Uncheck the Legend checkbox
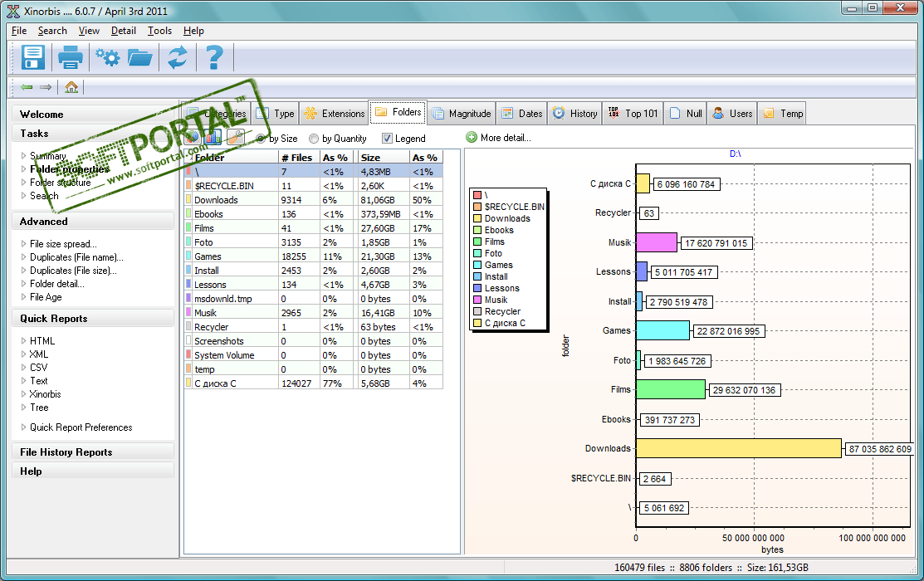Viewport: 924px width, 581px height. click(387, 139)
